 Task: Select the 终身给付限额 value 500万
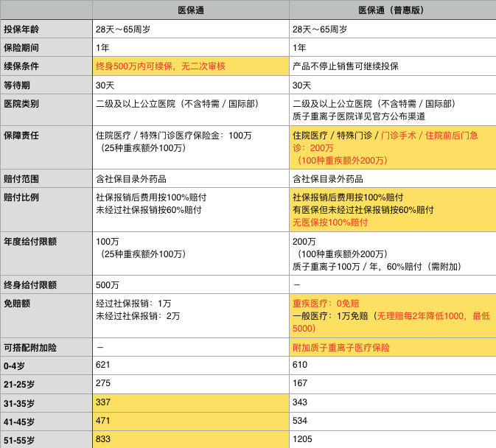click(190, 284)
